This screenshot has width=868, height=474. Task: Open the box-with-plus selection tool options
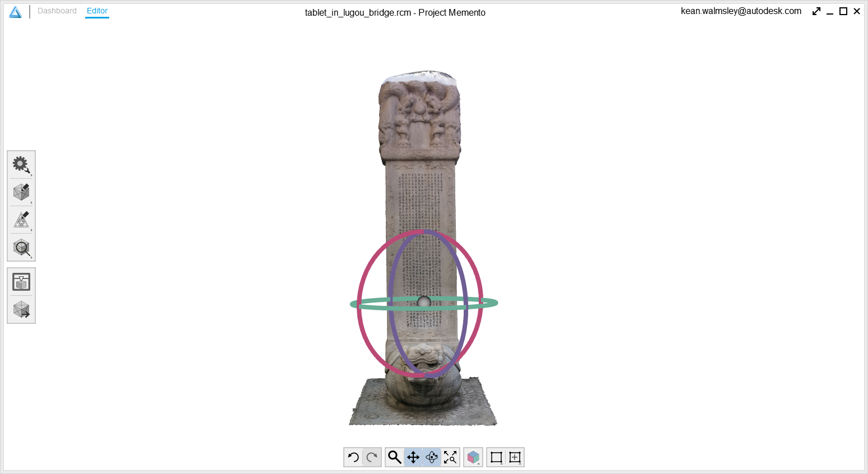[515, 457]
